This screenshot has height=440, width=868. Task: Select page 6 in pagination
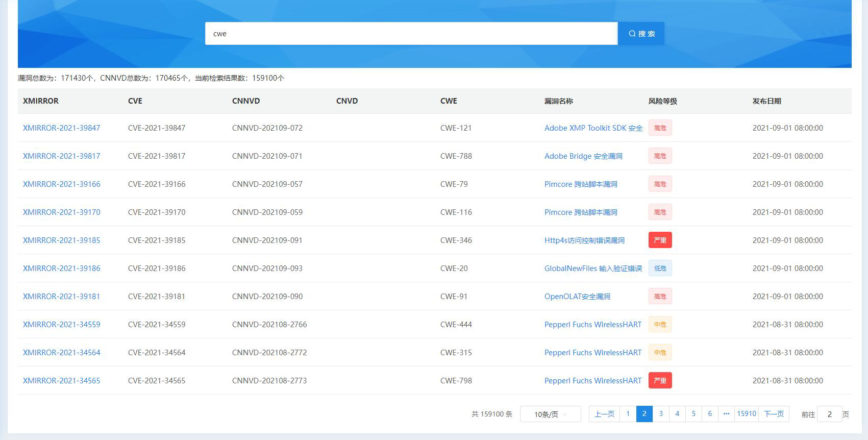click(710, 414)
